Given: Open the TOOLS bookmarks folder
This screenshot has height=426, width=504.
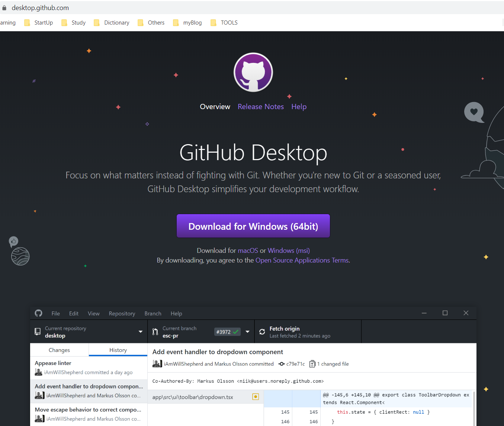Looking at the screenshot, I should pos(224,23).
